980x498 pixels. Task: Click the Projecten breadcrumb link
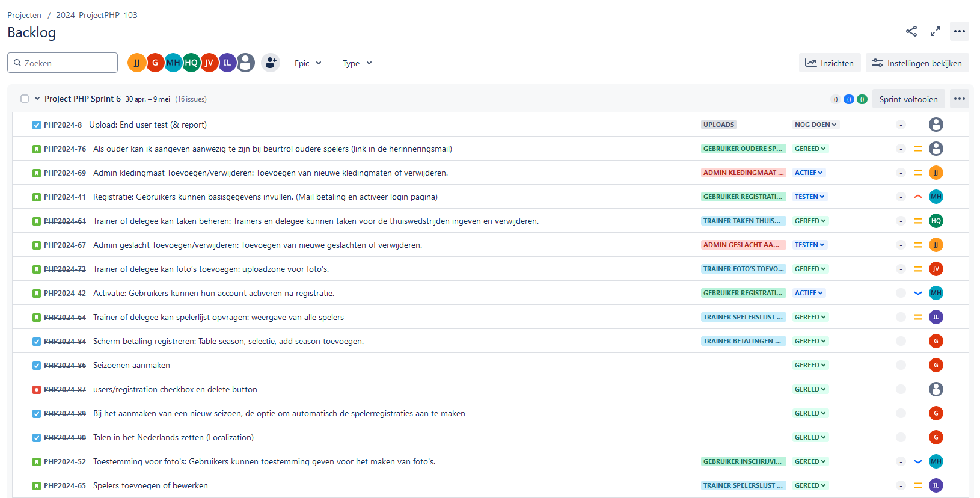(24, 15)
